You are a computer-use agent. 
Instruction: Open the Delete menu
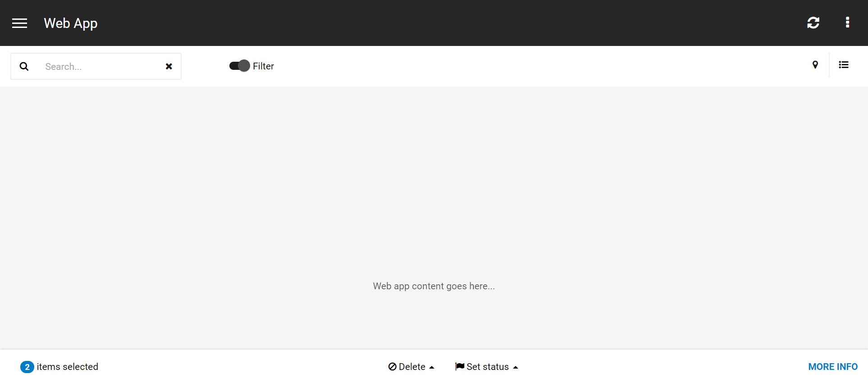[x=412, y=367]
